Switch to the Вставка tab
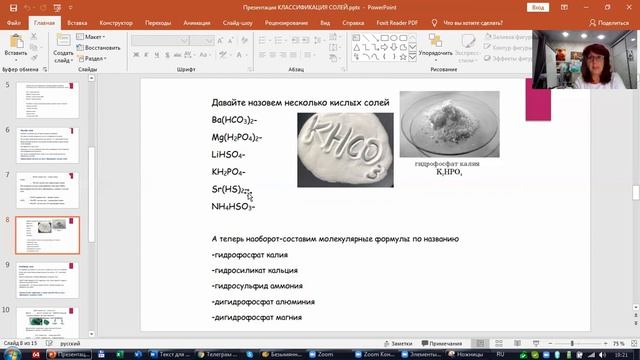This screenshot has width=640, height=360. (x=77, y=23)
